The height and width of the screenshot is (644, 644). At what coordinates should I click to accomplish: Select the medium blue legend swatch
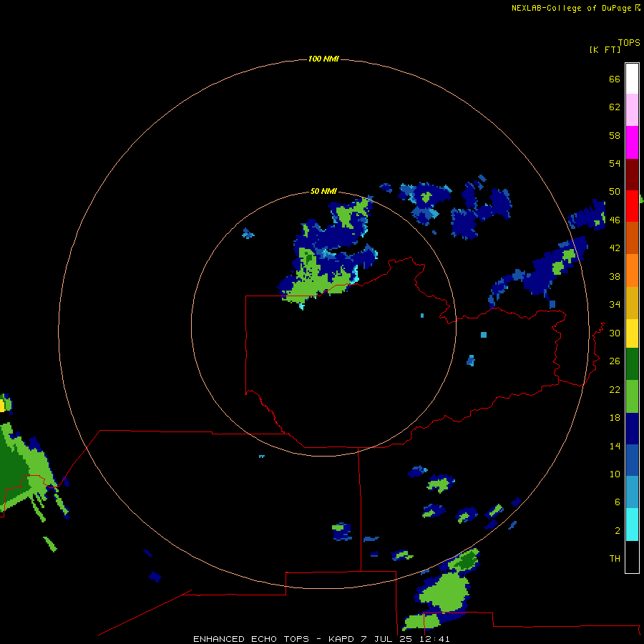click(x=632, y=460)
